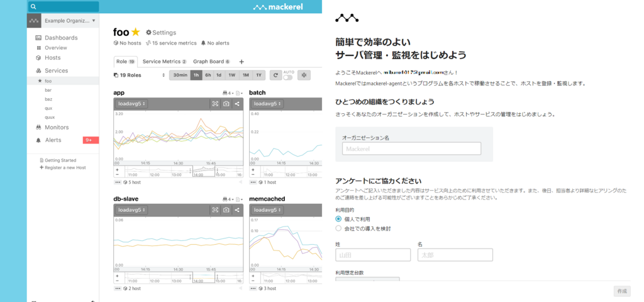Click the fullscreen icon on the db-slave graph
The image size is (644, 302).
point(215,210)
